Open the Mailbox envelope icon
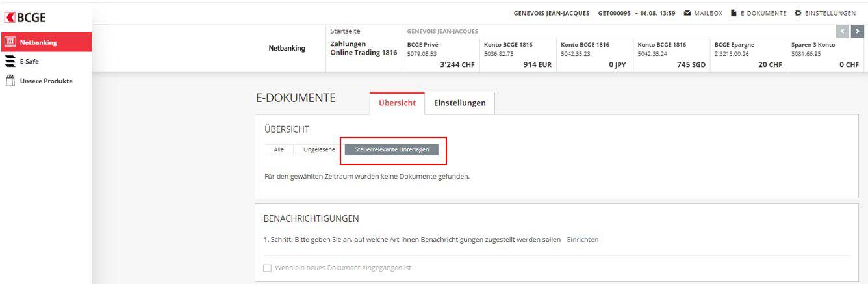This screenshot has height=284, width=868. click(687, 13)
